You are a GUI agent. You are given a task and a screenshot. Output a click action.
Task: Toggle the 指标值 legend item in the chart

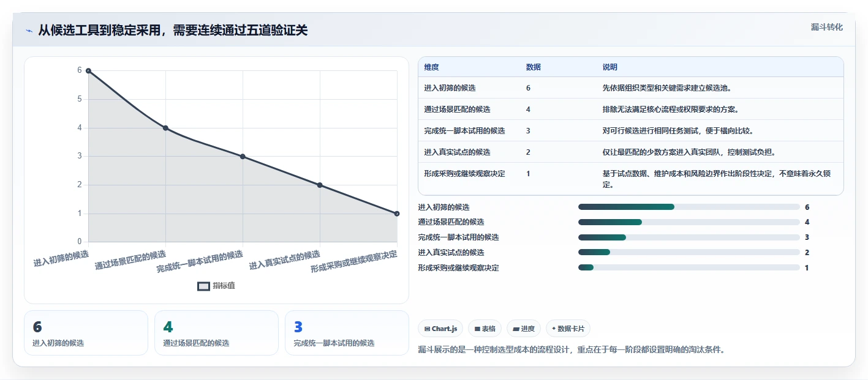(216, 286)
